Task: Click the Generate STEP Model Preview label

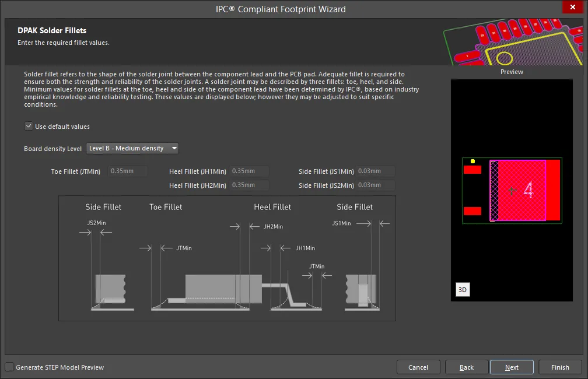Action: (x=60, y=367)
